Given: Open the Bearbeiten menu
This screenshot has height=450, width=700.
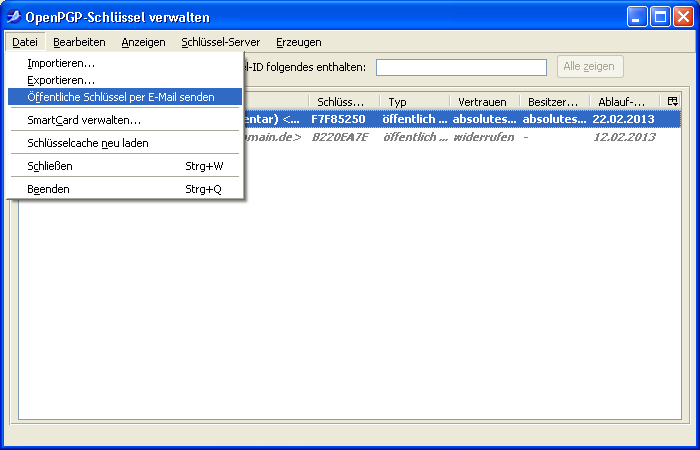Looking at the screenshot, I should (79, 42).
